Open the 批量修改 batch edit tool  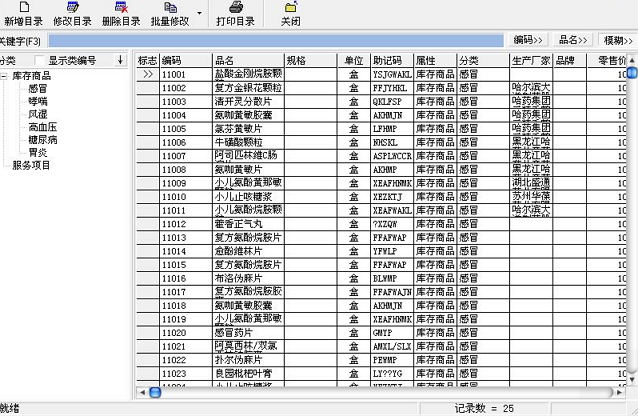(x=170, y=14)
